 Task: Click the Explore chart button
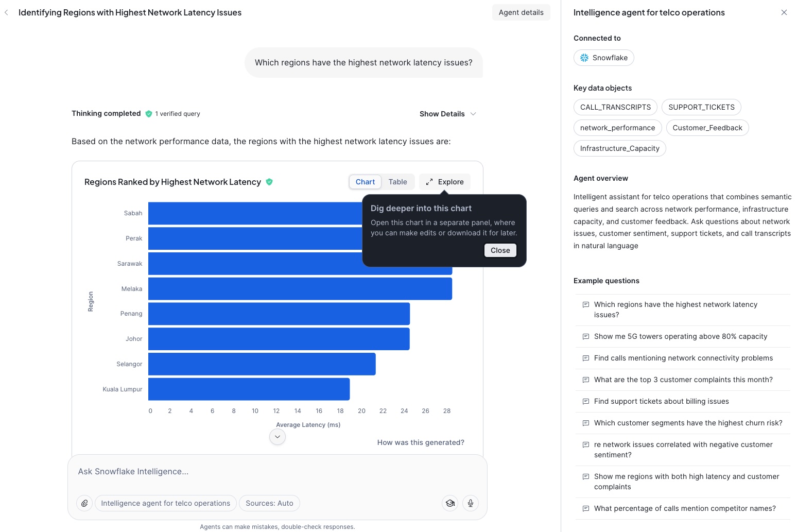(445, 182)
